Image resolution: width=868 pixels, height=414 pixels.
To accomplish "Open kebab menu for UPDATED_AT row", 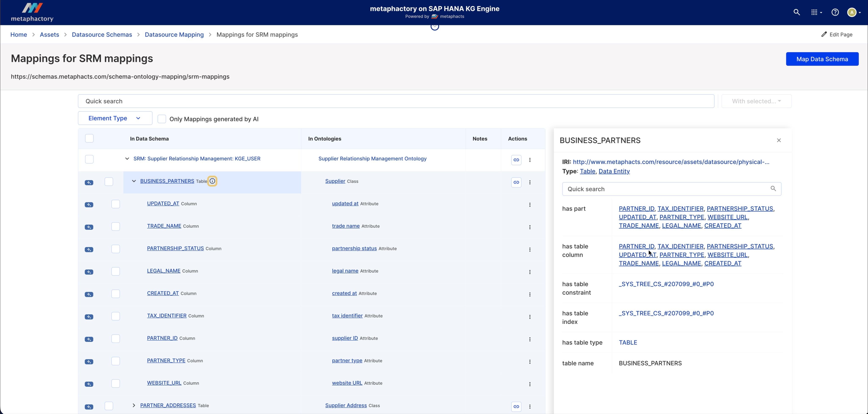I will [530, 205].
